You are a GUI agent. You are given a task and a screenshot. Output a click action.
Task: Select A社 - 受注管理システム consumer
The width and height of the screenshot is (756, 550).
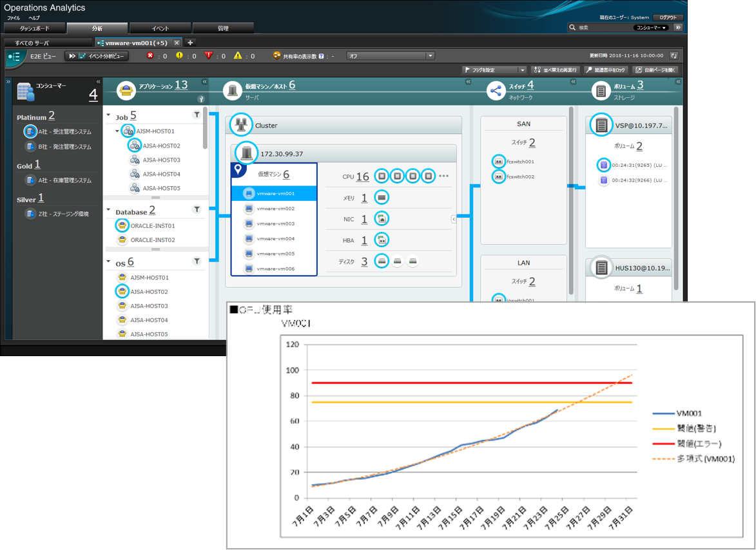click(x=58, y=131)
